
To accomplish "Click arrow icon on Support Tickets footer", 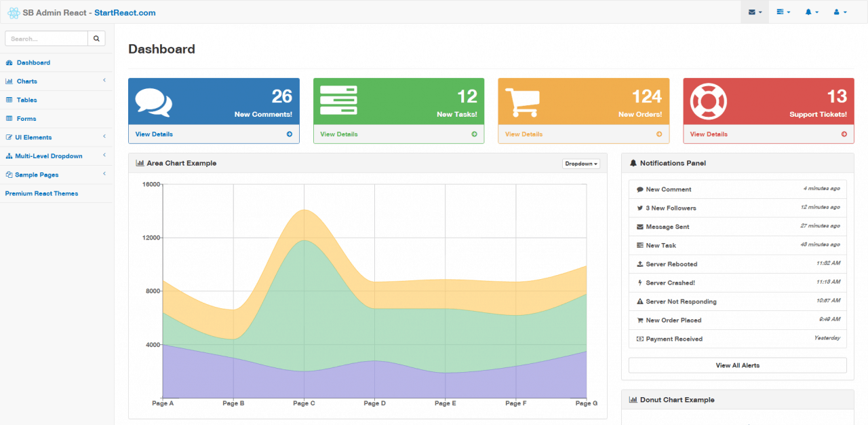I will (x=844, y=134).
